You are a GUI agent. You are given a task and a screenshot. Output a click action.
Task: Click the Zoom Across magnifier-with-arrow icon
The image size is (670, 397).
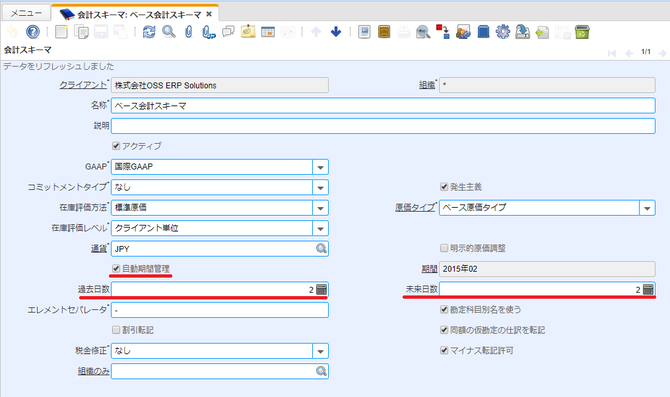(423, 32)
